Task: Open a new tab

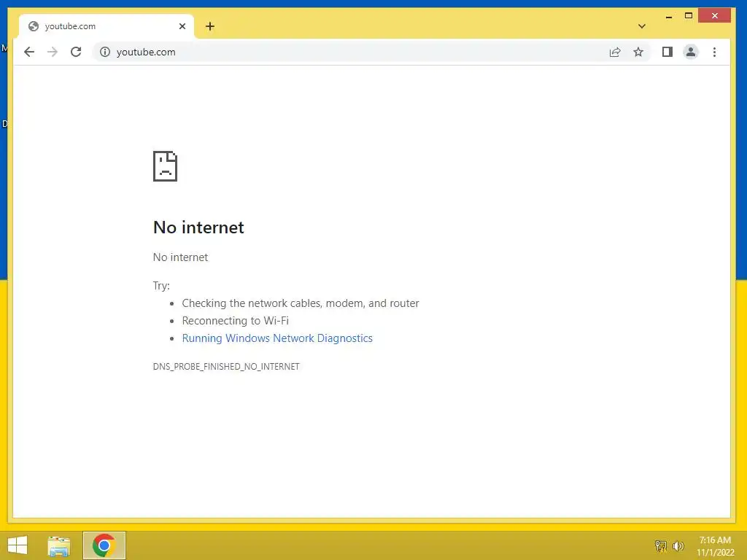Action: tap(210, 26)
